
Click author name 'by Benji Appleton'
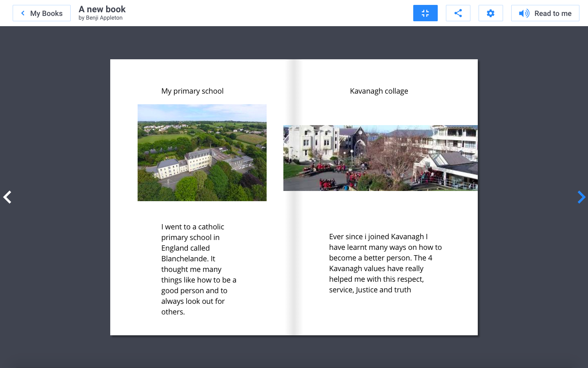click(100, 18)
